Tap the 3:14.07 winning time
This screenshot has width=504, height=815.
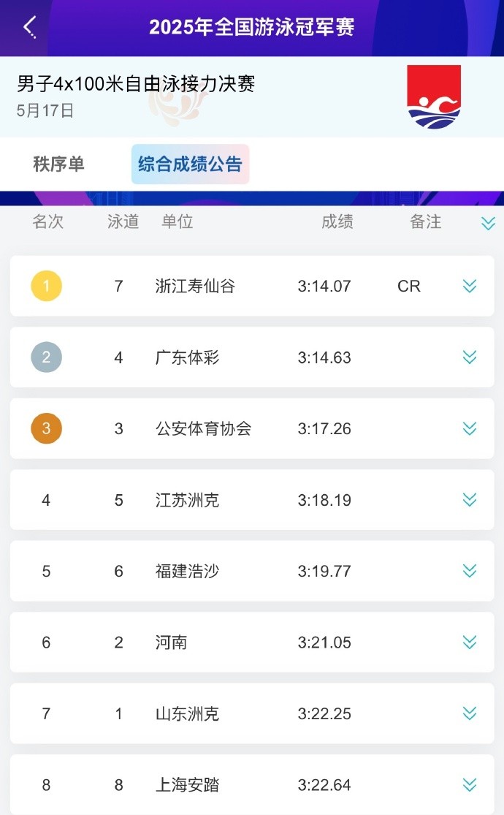tap(324, 286)
